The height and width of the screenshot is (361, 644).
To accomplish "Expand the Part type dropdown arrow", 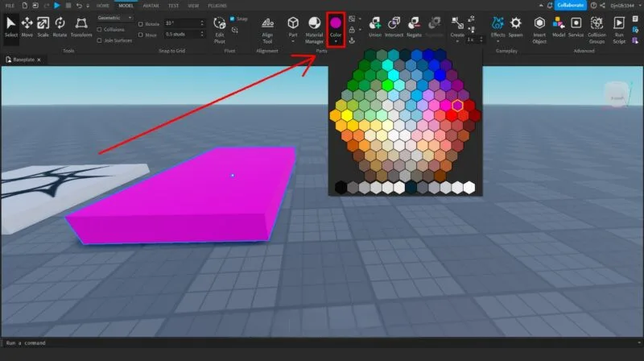I will tap(293, 41).
